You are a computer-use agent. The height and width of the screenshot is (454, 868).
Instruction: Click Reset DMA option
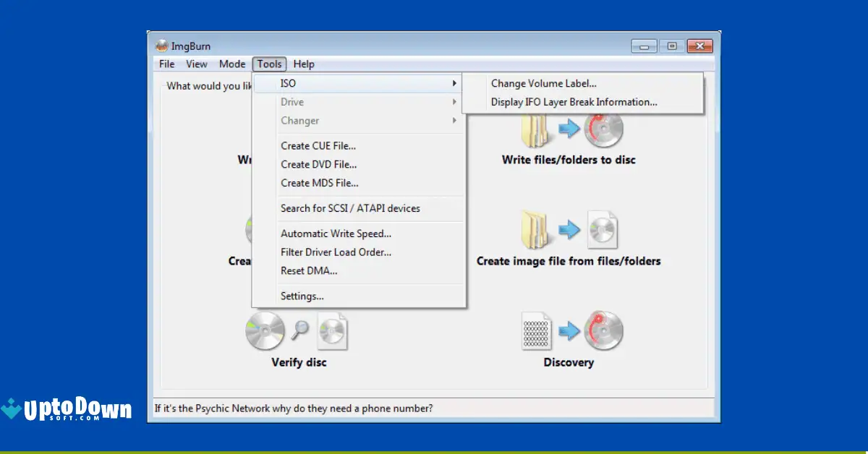pos(307,270)
